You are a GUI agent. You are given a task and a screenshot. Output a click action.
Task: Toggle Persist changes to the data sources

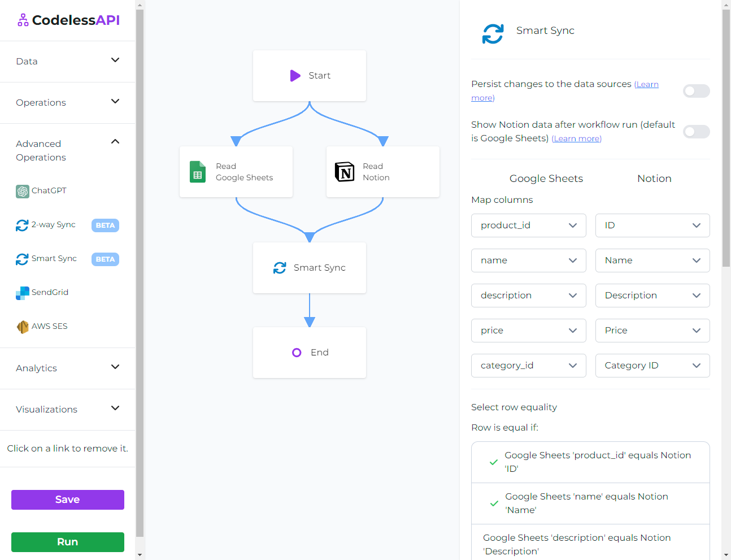tap(696, 91)
